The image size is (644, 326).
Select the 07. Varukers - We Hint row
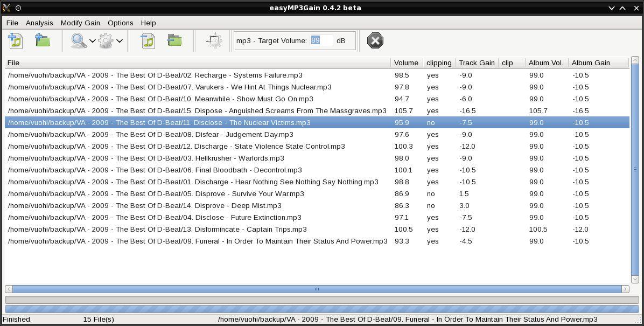(317, 87)
